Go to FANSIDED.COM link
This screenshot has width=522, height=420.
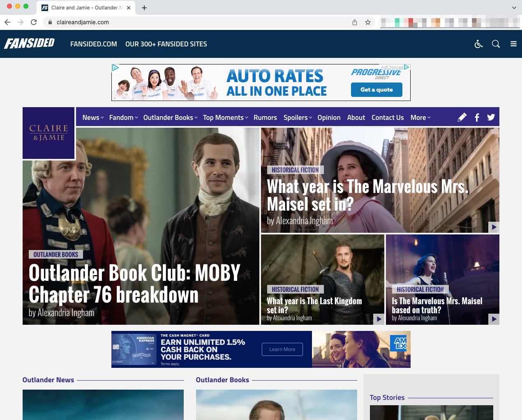click(x=94, y=44)
